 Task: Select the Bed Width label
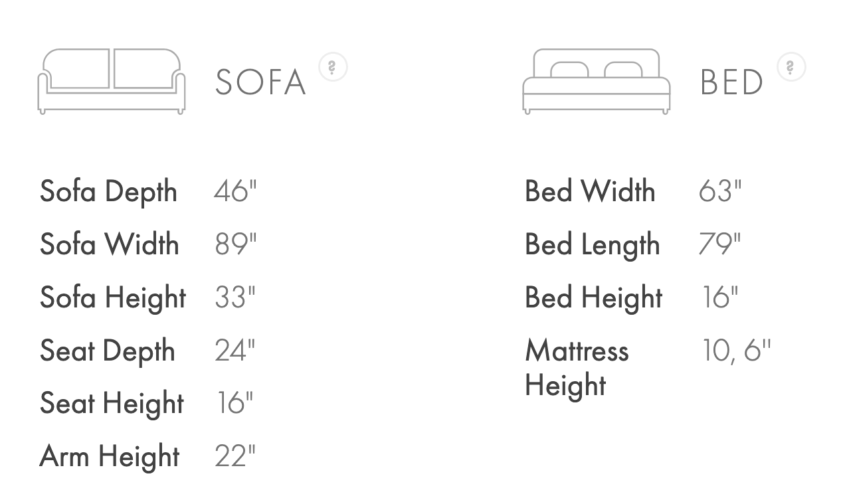[x=590, y=191]
